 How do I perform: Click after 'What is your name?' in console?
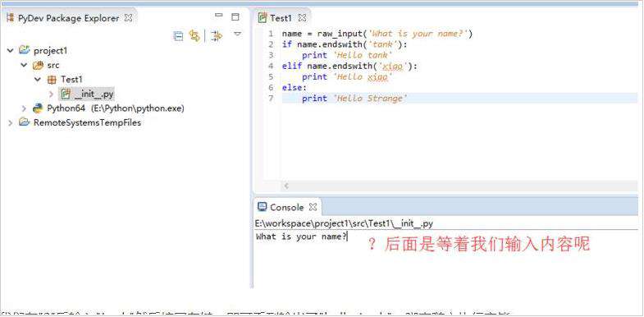tap(349, 237)
